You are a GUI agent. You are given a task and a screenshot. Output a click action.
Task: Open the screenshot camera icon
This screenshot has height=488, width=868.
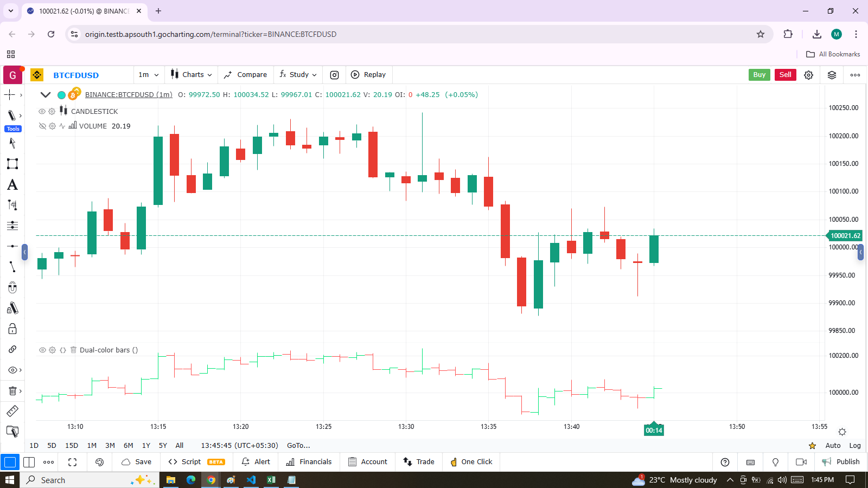pyautogui.click(x=335, y=75)
